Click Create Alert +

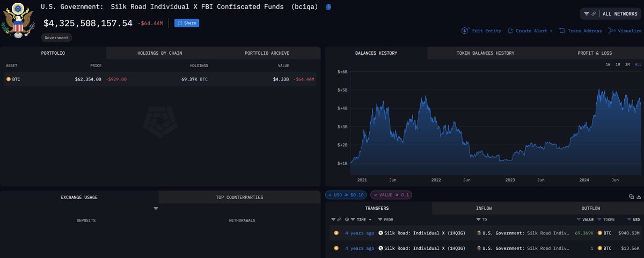point(530,31)
